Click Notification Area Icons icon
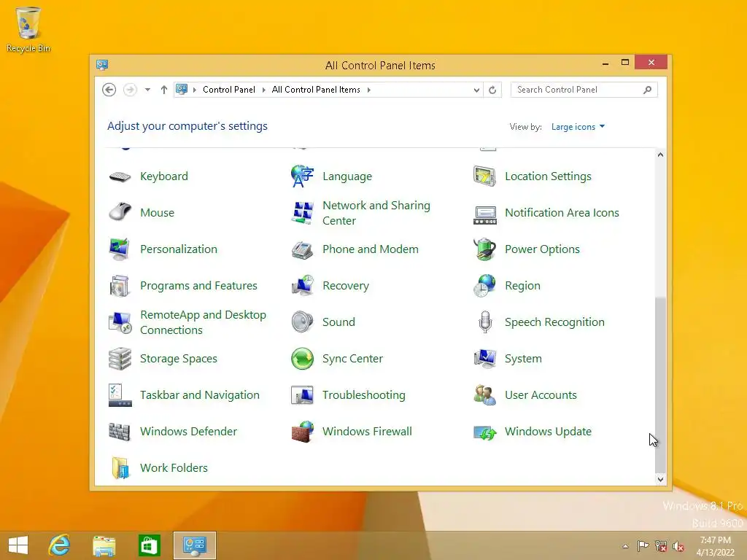 (x=484, y=215)
